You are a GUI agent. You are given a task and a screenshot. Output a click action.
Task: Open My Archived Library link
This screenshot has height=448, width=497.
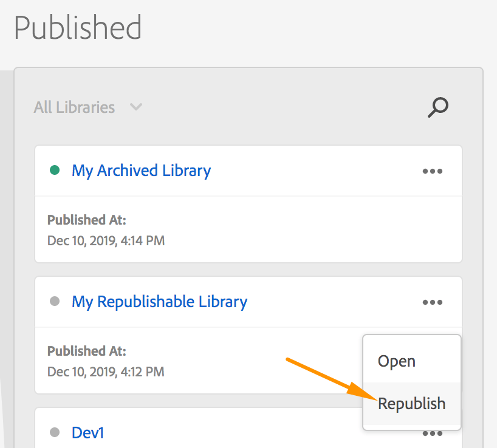pos(141,171)
